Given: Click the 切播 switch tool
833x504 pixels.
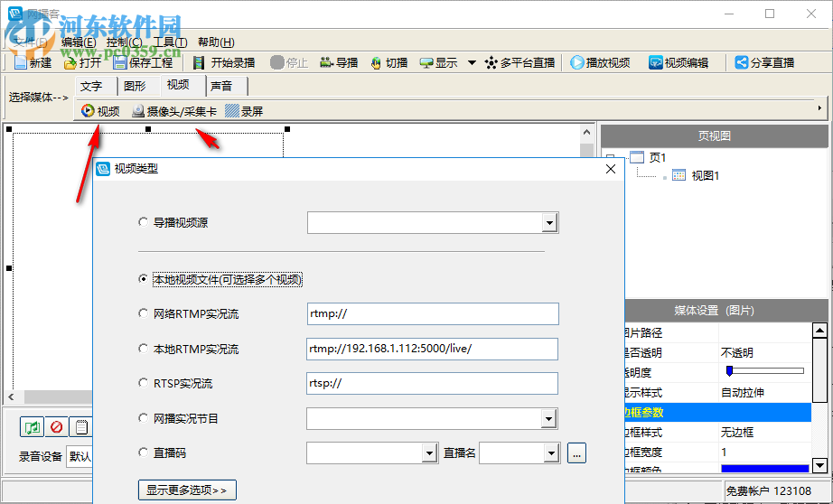Looking at the screenshot, I should point(388,62).
